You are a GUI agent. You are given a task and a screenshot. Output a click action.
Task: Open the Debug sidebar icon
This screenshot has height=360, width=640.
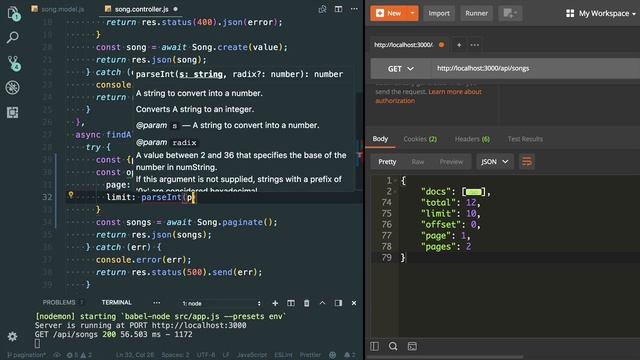(13, 87)
